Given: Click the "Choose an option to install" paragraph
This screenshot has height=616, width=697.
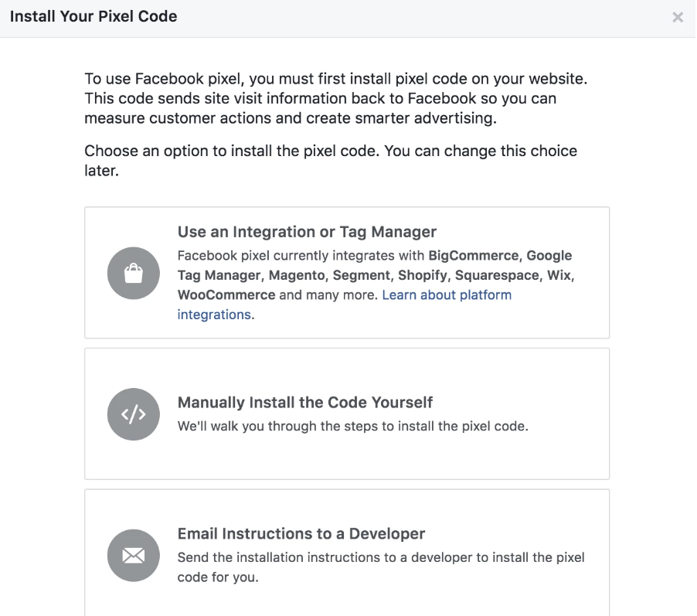Looking at the screenshot, I should coord(330,160).
